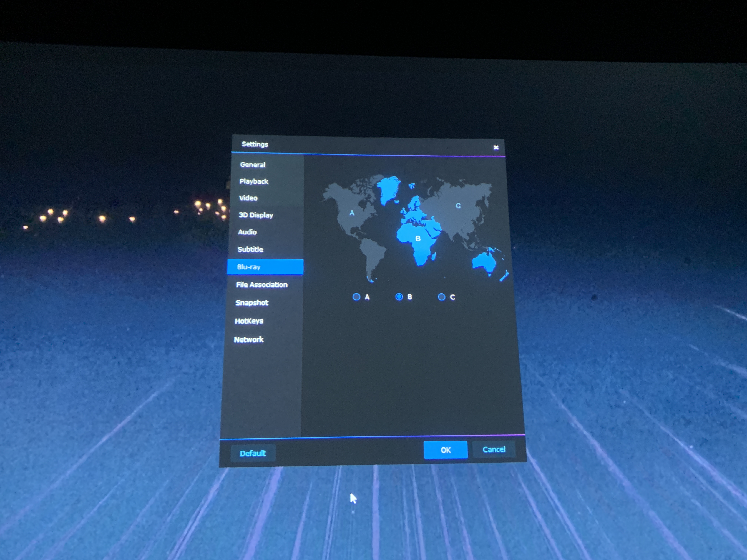Open the Video settings section
Image resolution: width=747 pixels, height=560 pixels.
click(x=248, y=198)
